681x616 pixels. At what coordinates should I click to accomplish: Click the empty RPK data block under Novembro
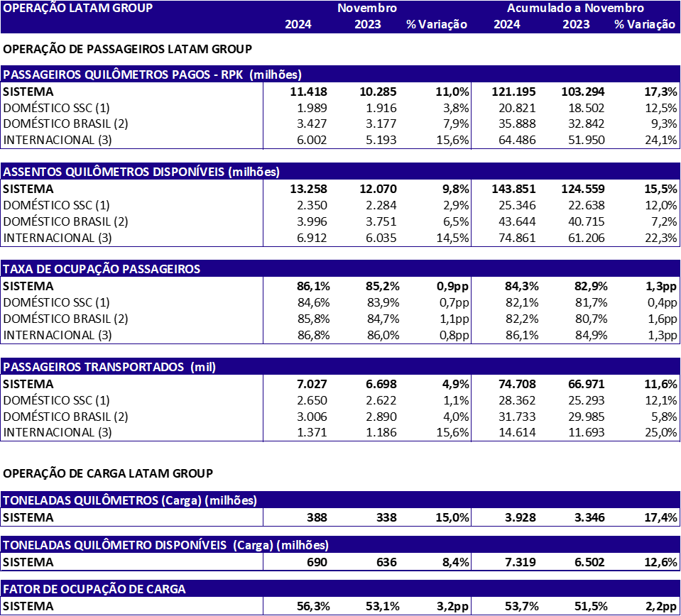pyautogui.click(x=367, y=116)
